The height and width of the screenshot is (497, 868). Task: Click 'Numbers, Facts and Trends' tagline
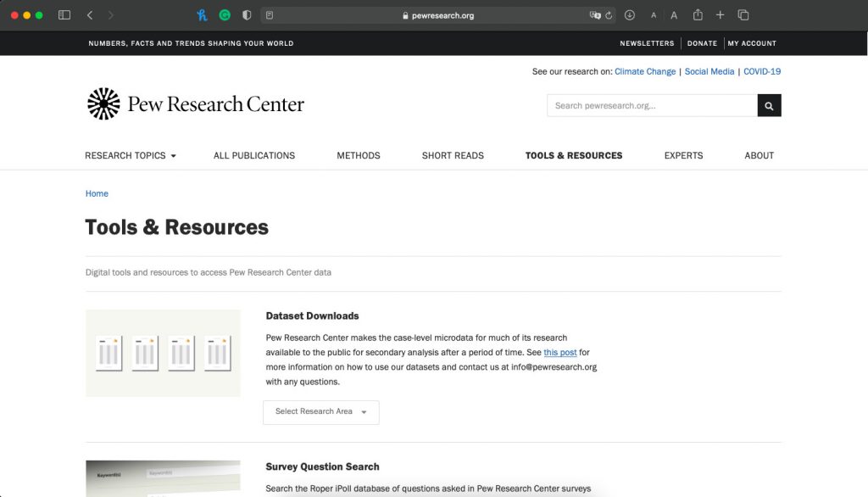tap(191, 43)
